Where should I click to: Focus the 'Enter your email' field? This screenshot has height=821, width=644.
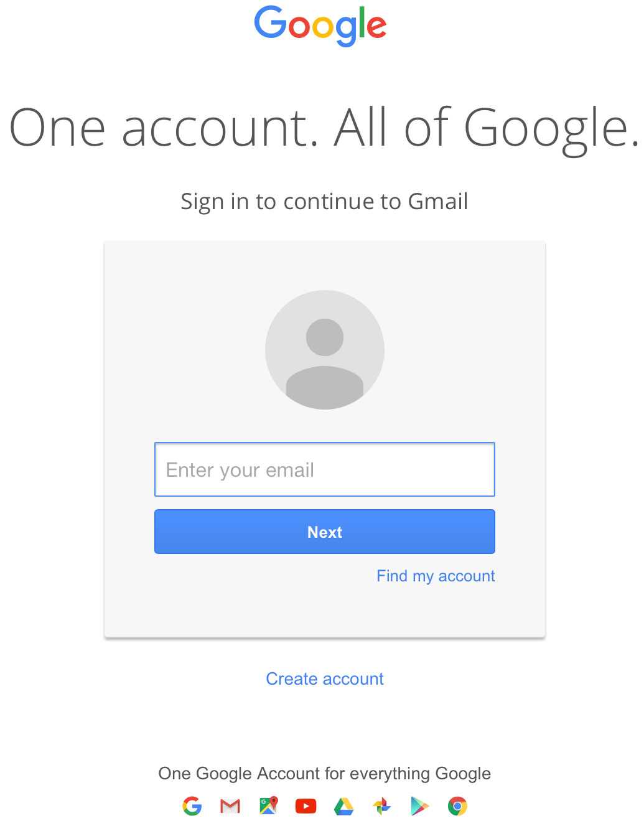click(x=325, y=469)
